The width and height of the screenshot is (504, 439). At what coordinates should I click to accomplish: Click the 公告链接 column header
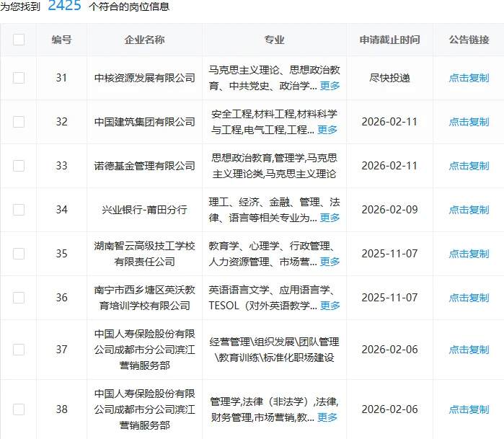point(469,40)
